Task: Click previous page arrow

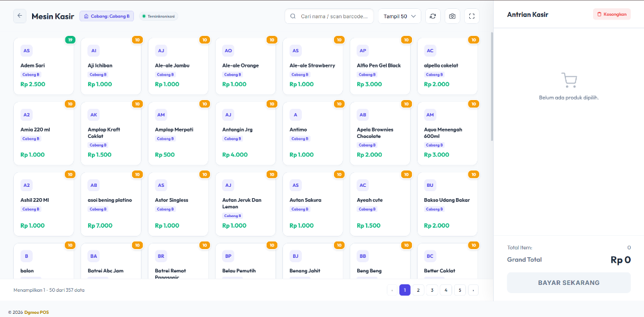Action: point(392,291)
